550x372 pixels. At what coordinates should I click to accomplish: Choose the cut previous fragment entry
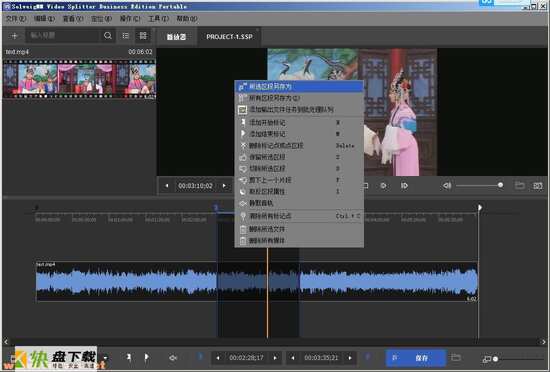[x=299, y=180]
